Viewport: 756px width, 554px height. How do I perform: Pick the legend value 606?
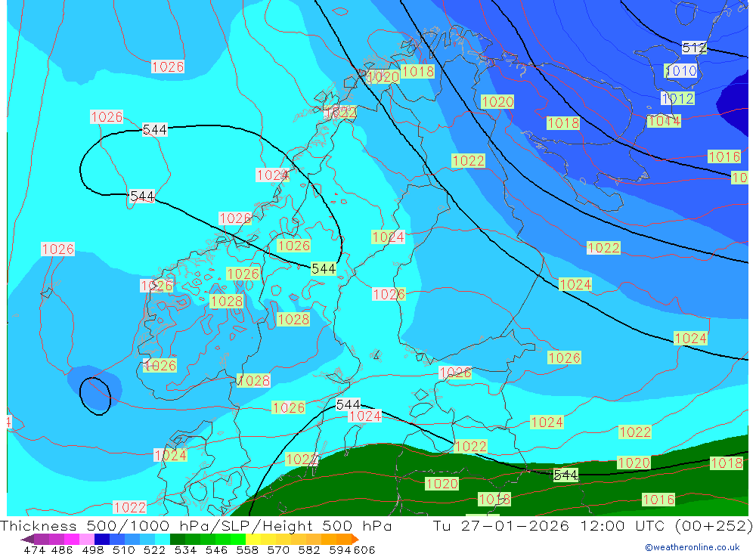[x=364, y=549]
